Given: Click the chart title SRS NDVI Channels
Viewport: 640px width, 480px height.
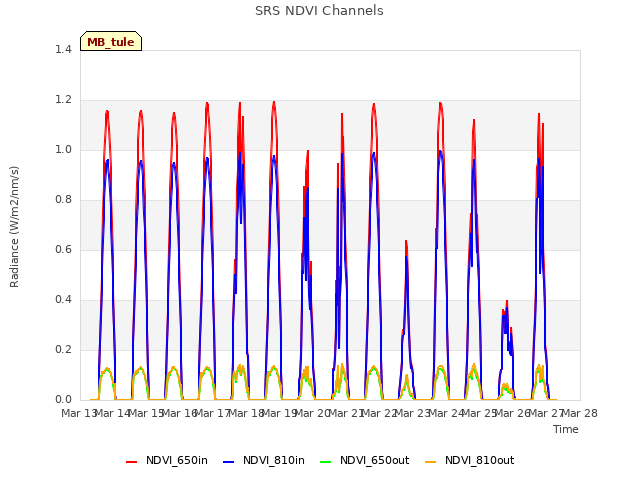Looking at the screenshot, I should click(x=319, y=11).
